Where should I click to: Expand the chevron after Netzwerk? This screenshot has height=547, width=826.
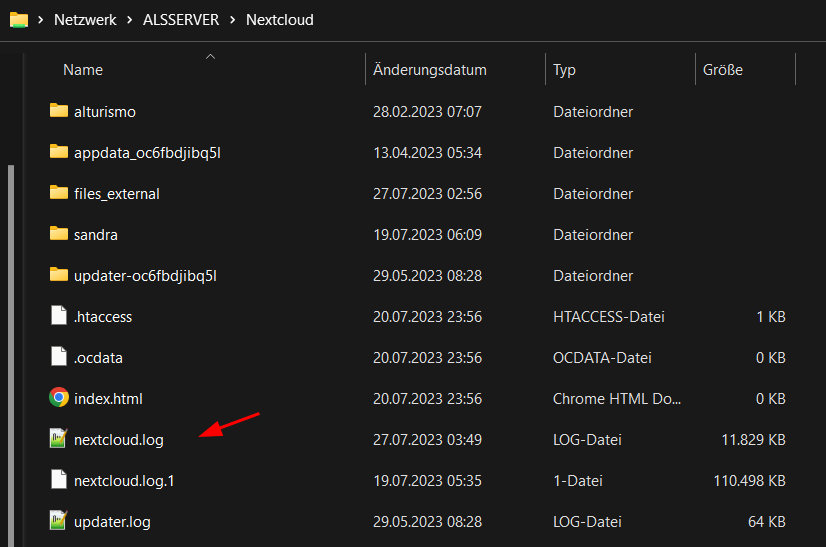[x=130, y=20]
